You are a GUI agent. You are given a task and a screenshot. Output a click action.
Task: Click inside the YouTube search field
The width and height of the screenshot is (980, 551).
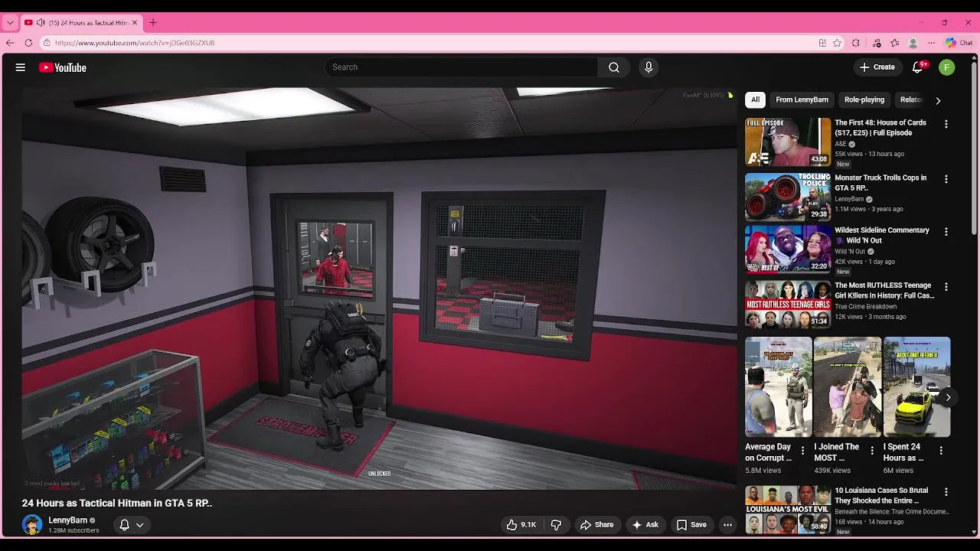(462, 67)
